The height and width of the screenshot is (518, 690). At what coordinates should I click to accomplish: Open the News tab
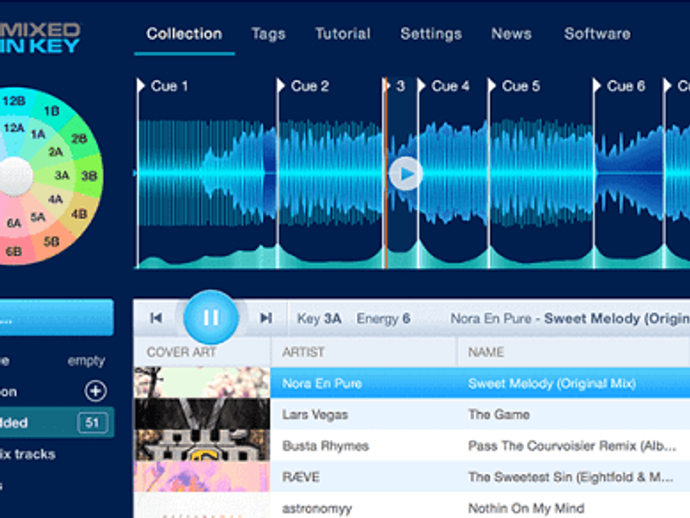coord(511,34)
